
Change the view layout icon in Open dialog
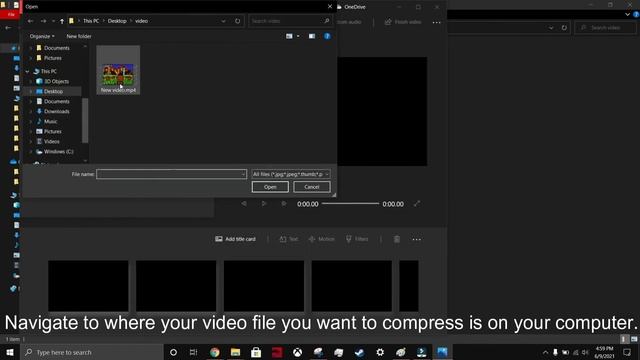[x=289, y=36]
